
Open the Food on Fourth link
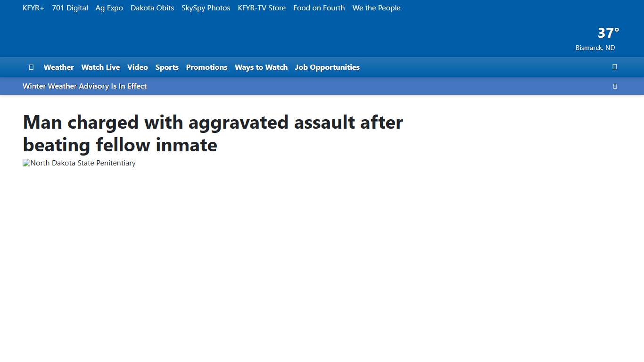pos(319,8)
